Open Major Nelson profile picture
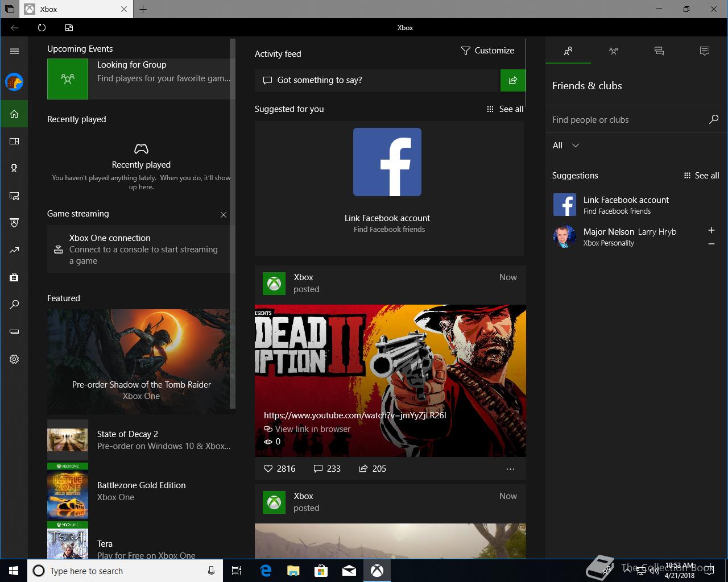Viewport: 728px width, 582px height. (564, 236)
